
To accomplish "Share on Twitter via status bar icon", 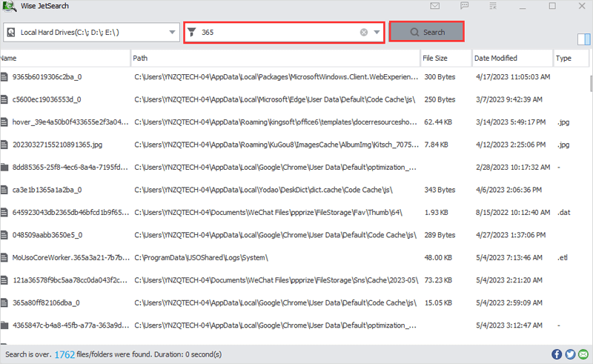I will [x=570, y=354].
